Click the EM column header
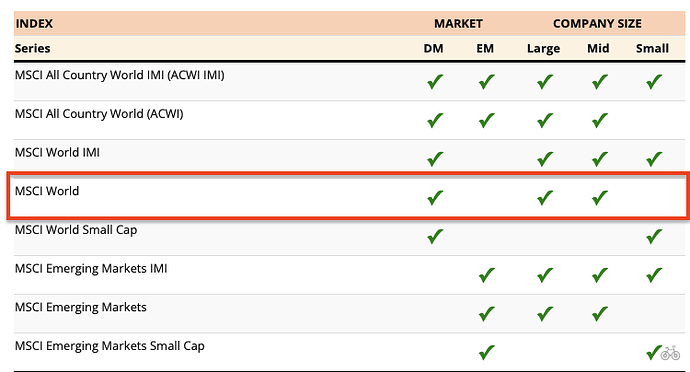690x372 pixels. 485,48
